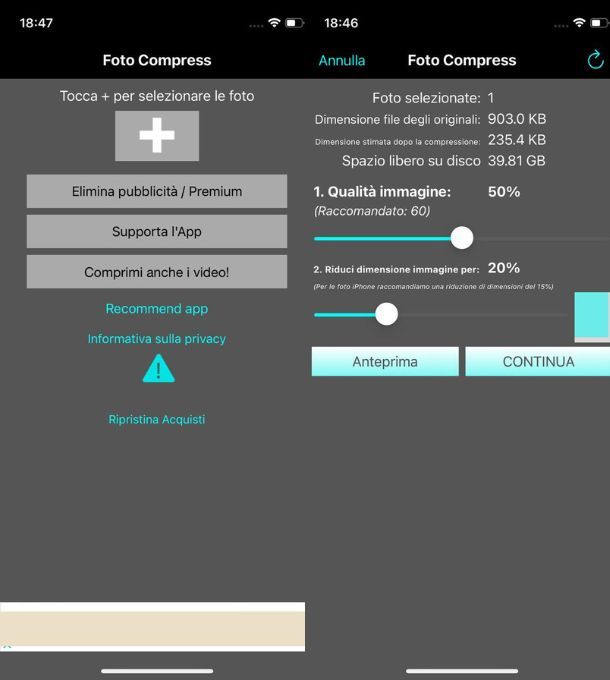
Task: Tap the 235.4 KB estimated size value
Action: (x=517, y=140)
